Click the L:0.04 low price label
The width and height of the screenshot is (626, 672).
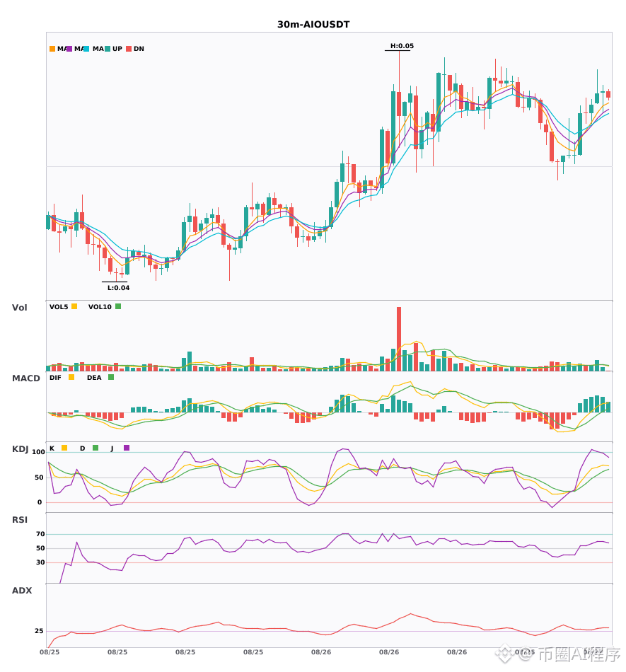pos(118,288)
